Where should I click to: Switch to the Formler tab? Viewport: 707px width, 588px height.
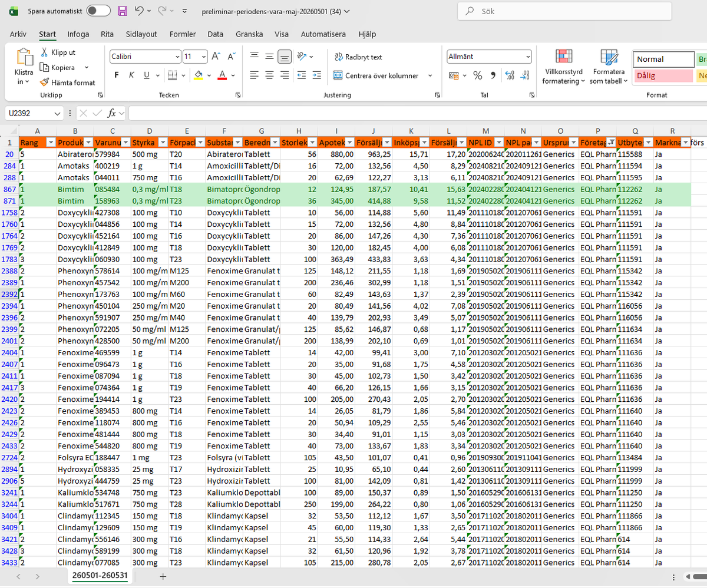tap(183, 34)
